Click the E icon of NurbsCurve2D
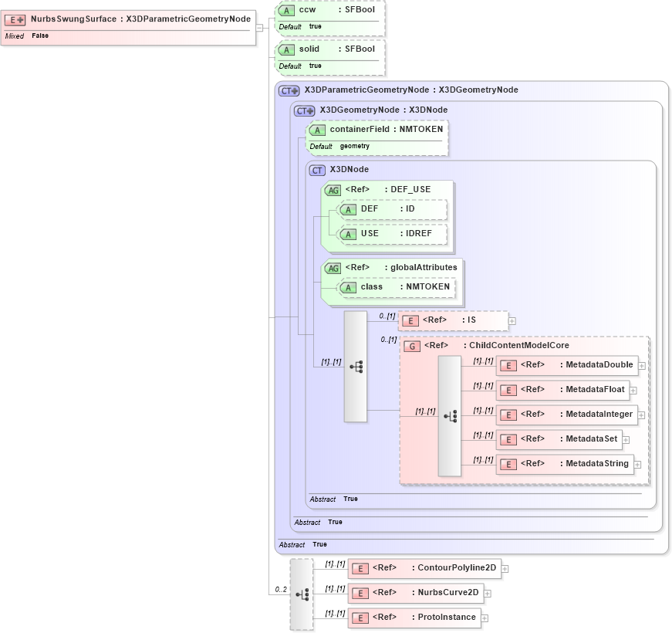This screenshot has width=672, height=633. coord(360,593)
